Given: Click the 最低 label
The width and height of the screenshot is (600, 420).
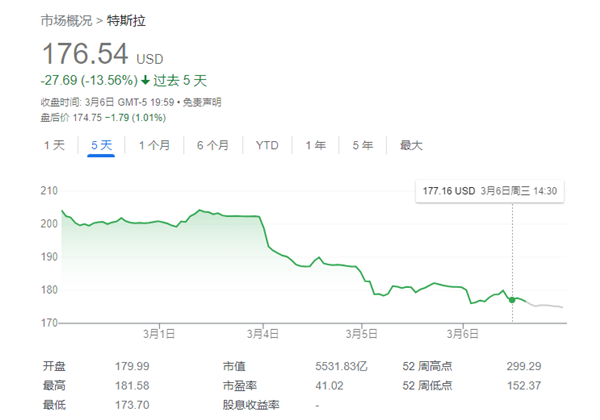Looking at the screenshot, I should click(54, 405).
